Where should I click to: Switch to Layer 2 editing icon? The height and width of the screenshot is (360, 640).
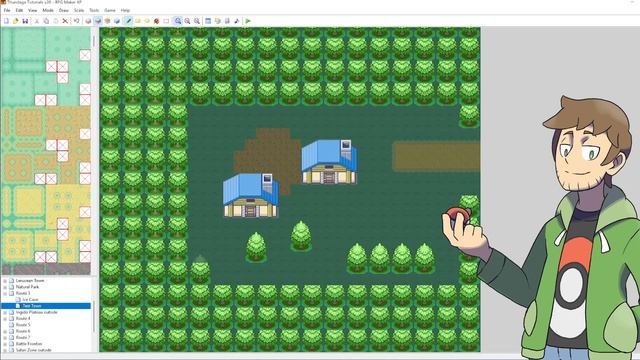tap(98, 21)
